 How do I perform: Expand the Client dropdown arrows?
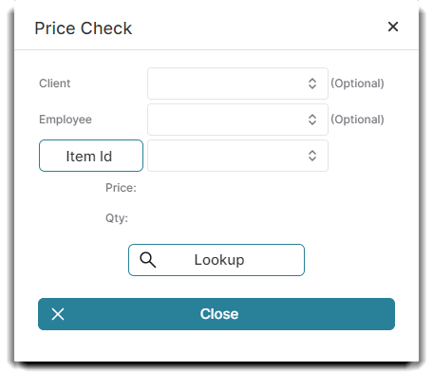(312, 83)
